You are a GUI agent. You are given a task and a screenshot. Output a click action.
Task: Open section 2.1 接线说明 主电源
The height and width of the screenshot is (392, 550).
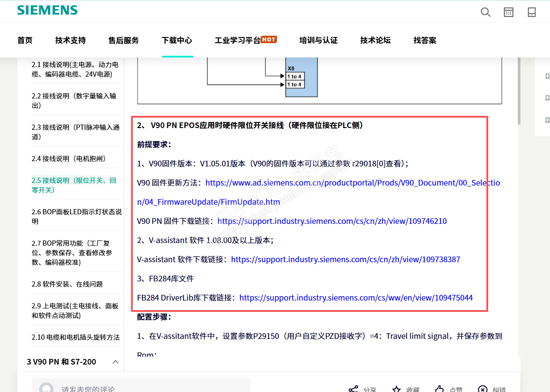[75, 69]
